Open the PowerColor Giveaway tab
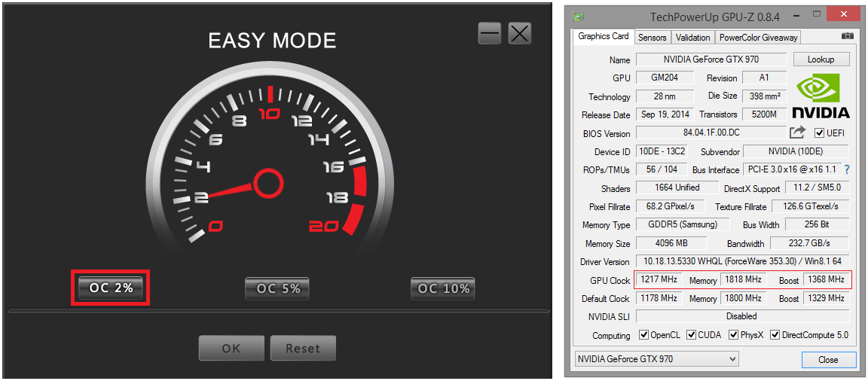 [758, 38]
